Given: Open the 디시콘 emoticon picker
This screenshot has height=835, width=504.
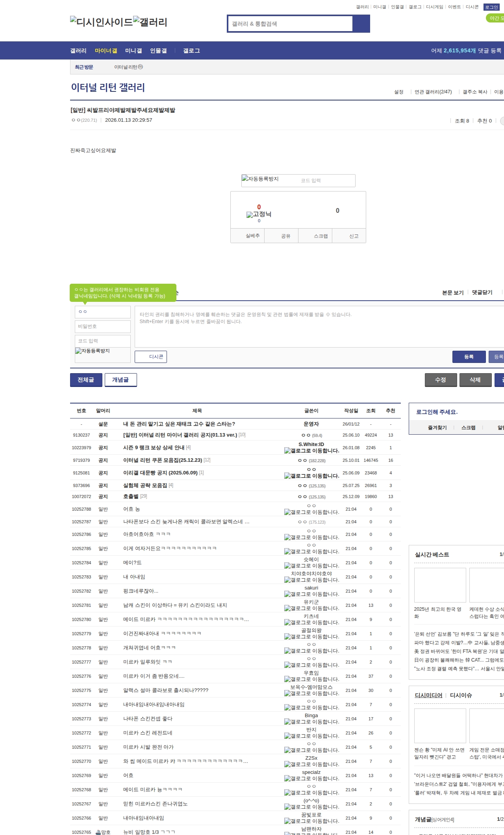Looking at the screenshot, I should (151, 357).
